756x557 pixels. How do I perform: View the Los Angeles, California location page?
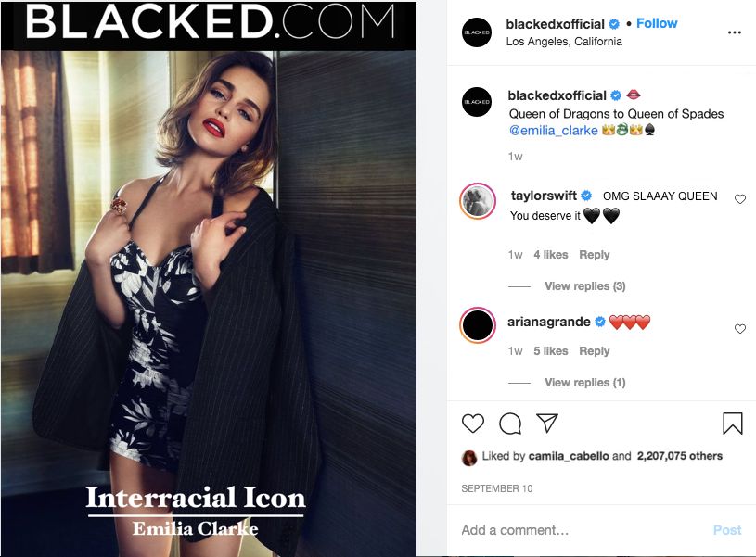coord(561,42)
